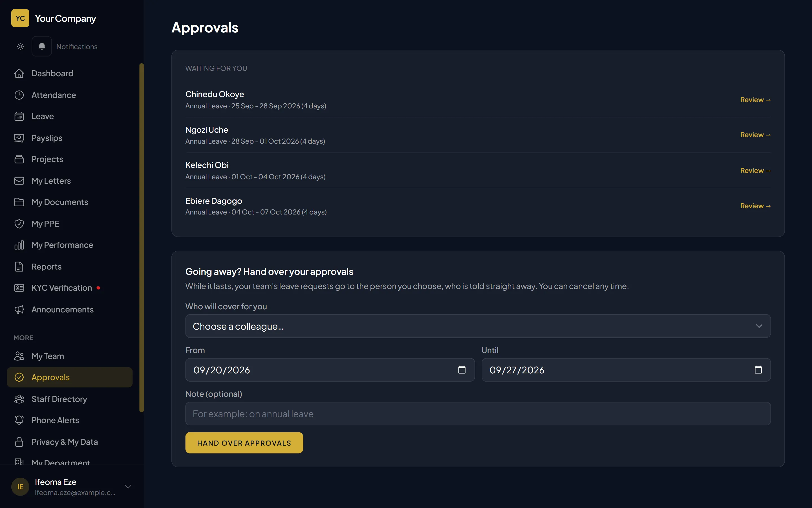The width and height of the screenshot is (812, 508).
Task: Open the From date calendar picker icon
Action: click(x=462, y=370)
